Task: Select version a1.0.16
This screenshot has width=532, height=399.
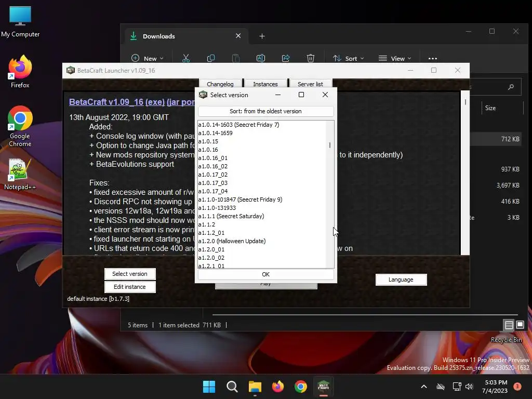Action: tap(262, 150)
